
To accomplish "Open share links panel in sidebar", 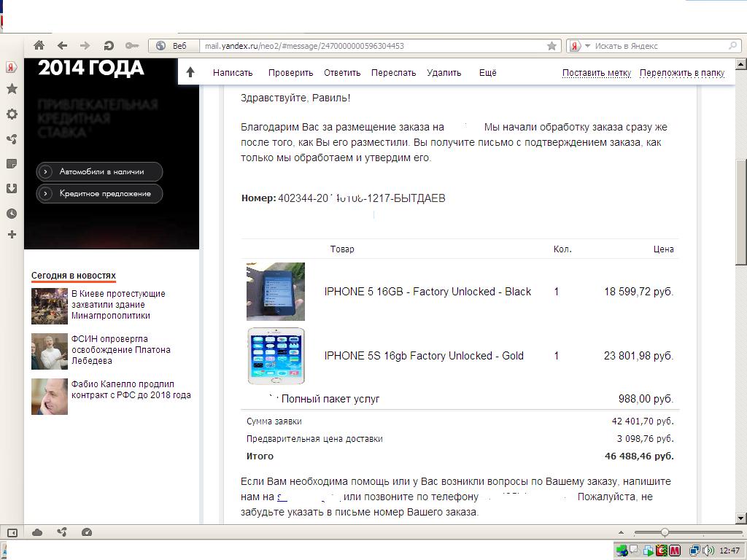I will point(12,139).
